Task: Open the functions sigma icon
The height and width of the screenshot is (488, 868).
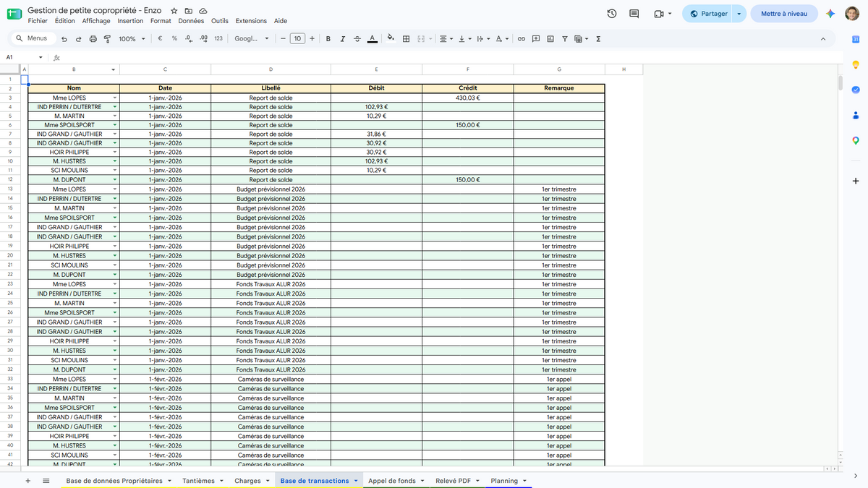Action: coord(598,39)
